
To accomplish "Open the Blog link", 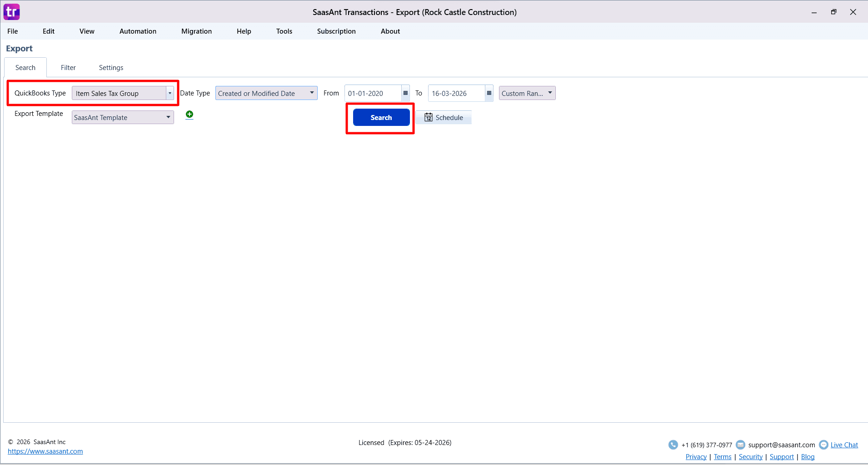I will coord(808,457).
